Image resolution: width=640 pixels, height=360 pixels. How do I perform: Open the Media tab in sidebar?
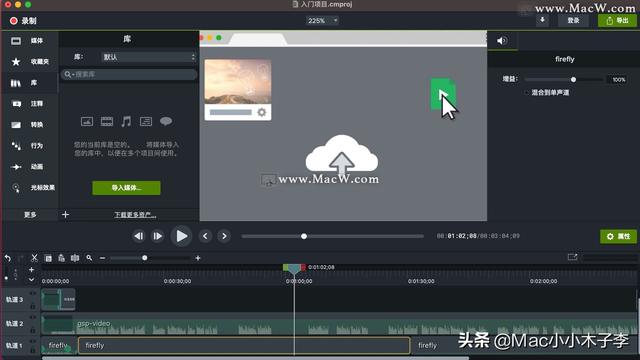click(29, 41)
